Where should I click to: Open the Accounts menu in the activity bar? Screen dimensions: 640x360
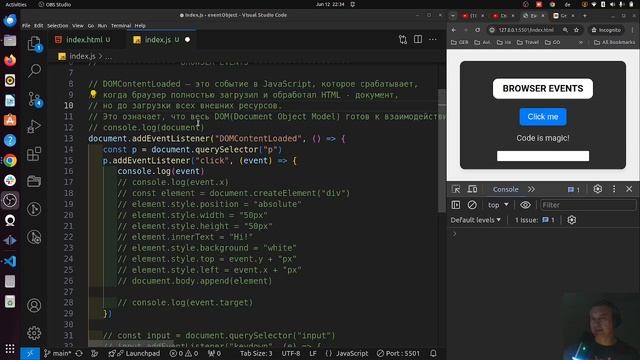coord(34,305)
